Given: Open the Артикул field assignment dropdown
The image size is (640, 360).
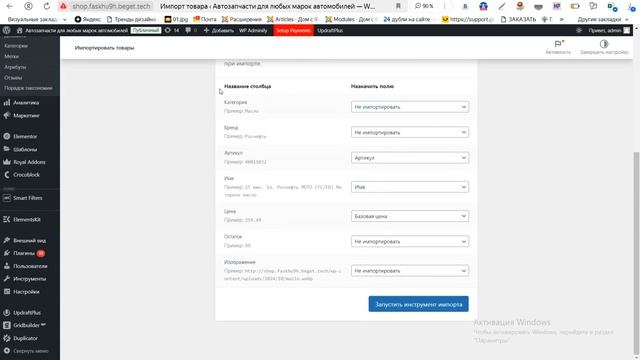Looking at the screenshot, I should point(410,158).
